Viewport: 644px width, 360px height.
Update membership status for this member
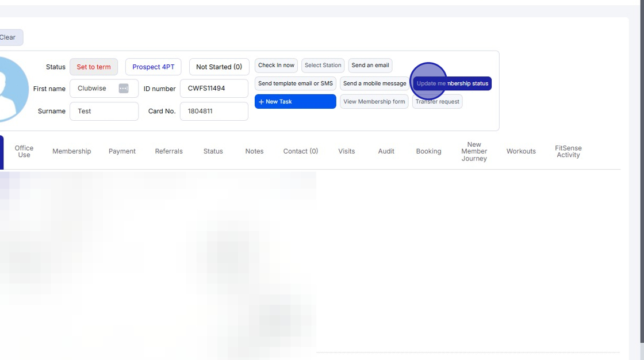(453, 83)
